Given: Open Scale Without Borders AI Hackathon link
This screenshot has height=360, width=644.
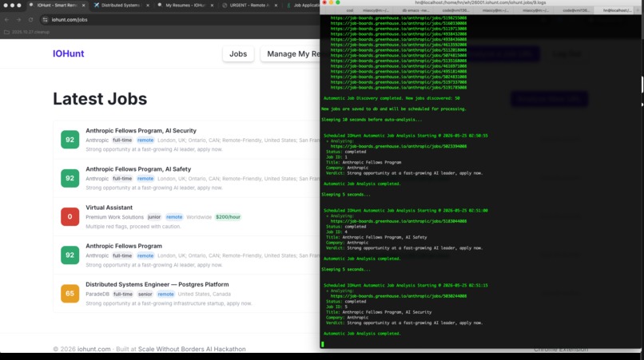Looking at the screenshot, I should point(192,350).
